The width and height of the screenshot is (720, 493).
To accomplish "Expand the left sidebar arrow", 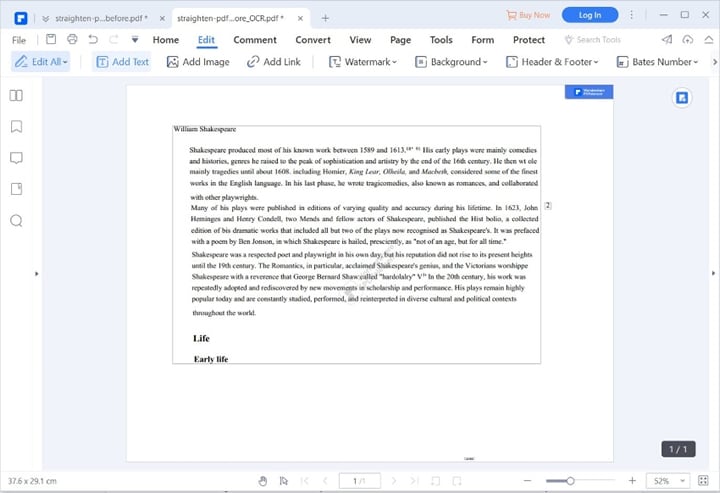I will [36, 274].
